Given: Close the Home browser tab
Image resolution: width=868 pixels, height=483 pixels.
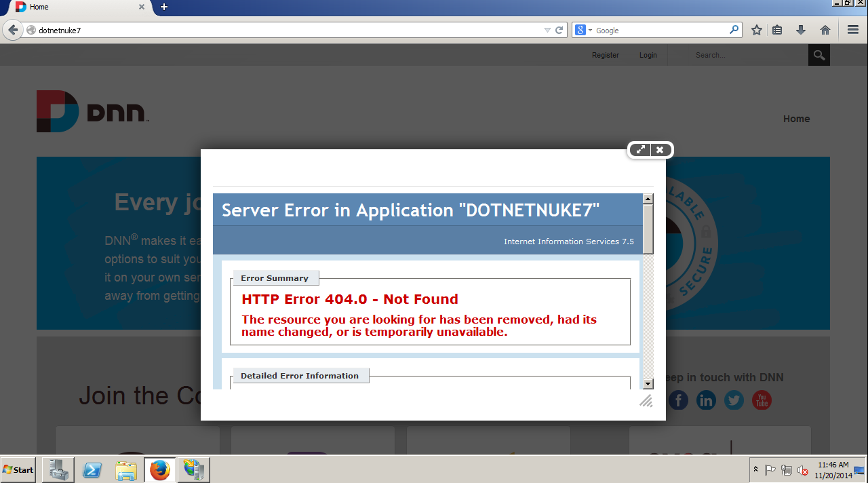Looking at the screenshot, I should tap(142, 7).
